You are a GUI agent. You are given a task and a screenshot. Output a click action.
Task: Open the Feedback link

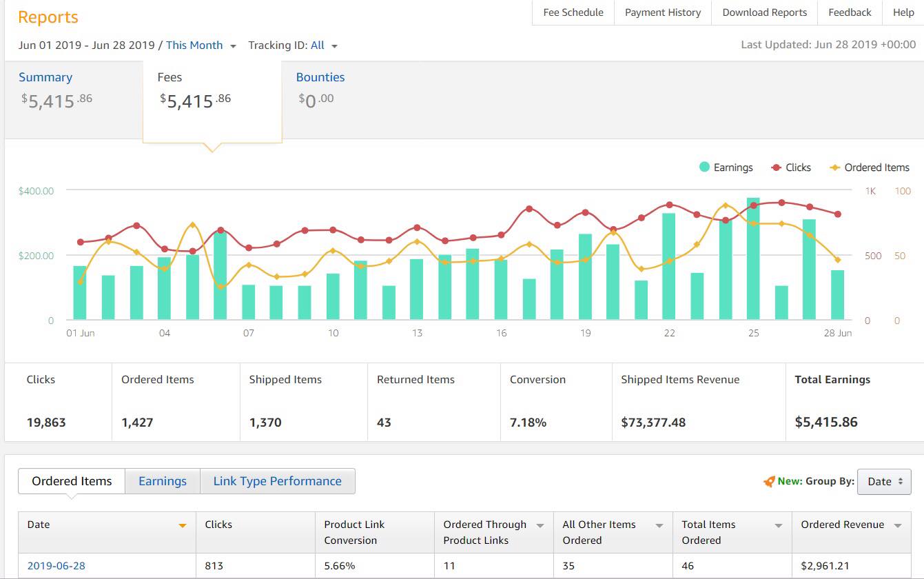point(850,12)
